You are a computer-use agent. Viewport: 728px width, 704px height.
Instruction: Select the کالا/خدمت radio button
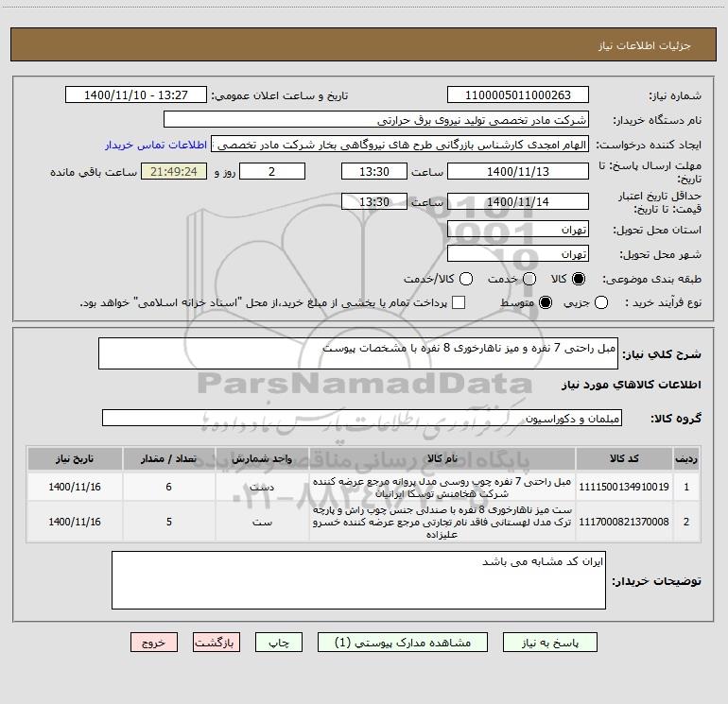click(466, 279)
